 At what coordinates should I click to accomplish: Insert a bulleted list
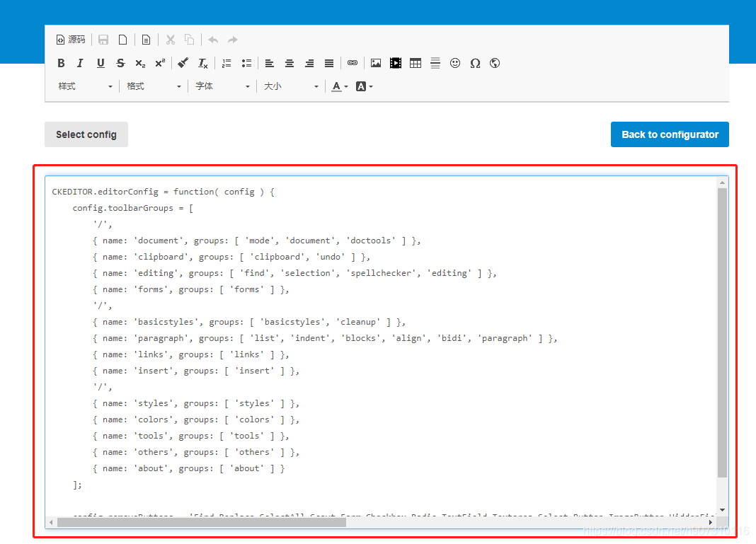(246, 63)
